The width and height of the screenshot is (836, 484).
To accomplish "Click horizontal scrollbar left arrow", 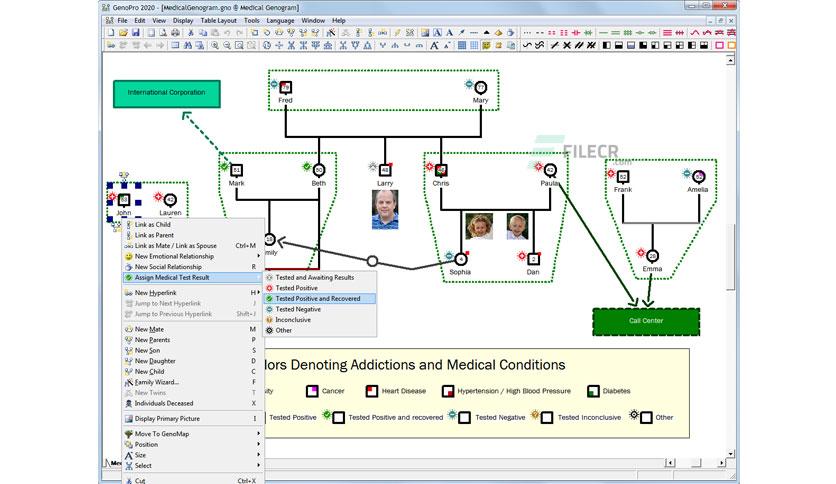I will (670, 463).
